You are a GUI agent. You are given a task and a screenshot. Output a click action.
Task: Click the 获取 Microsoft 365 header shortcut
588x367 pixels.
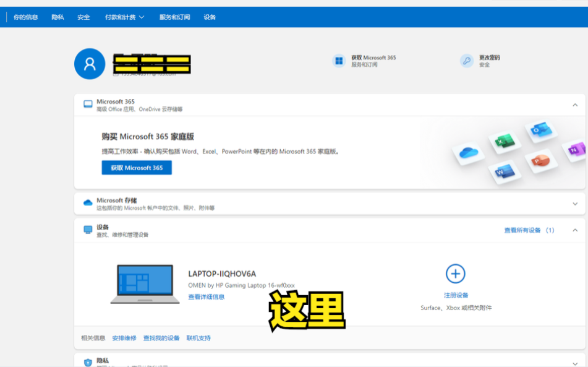coord(373,58)
